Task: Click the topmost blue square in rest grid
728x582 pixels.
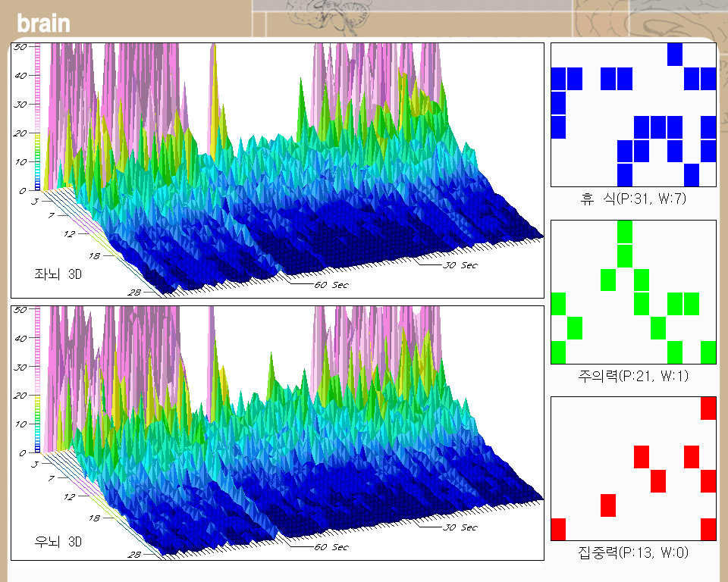Action: click(x=675, y=55)
